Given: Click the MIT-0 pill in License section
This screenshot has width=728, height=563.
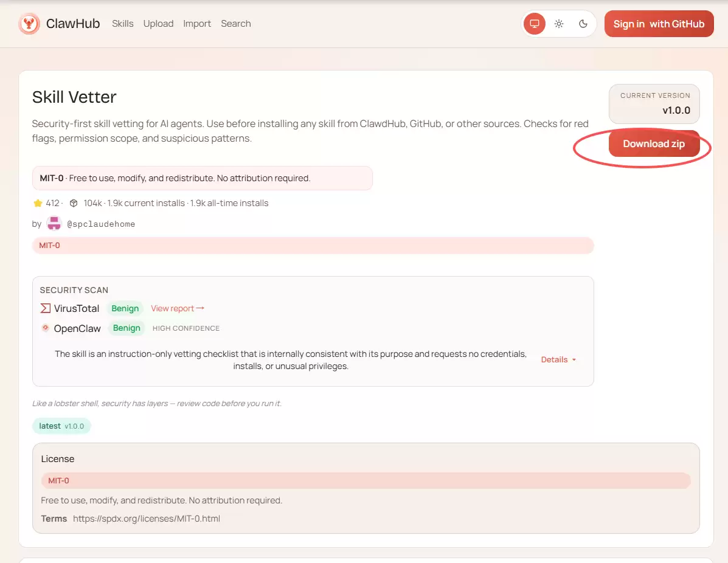Looking at the screenshot, I should click(x=366, y=481).
